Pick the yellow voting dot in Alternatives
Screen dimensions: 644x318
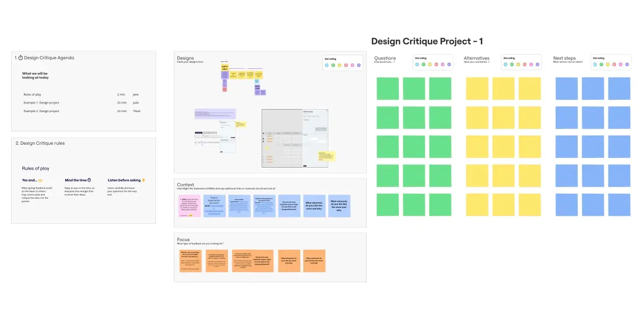(519, 65)
